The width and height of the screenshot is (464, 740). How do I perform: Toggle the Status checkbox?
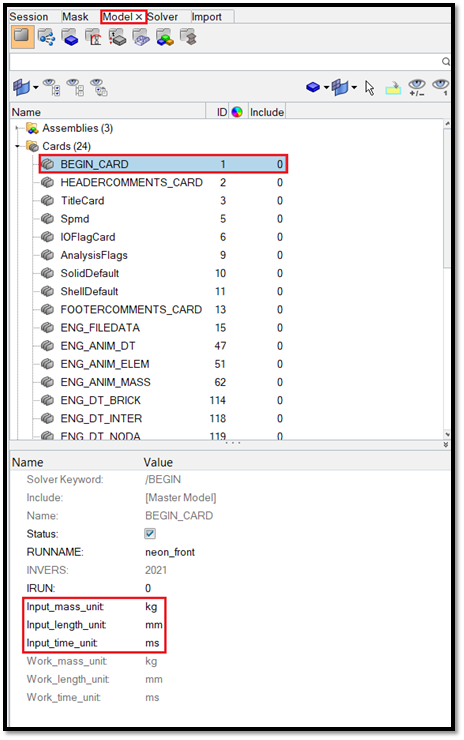[150, 534]
